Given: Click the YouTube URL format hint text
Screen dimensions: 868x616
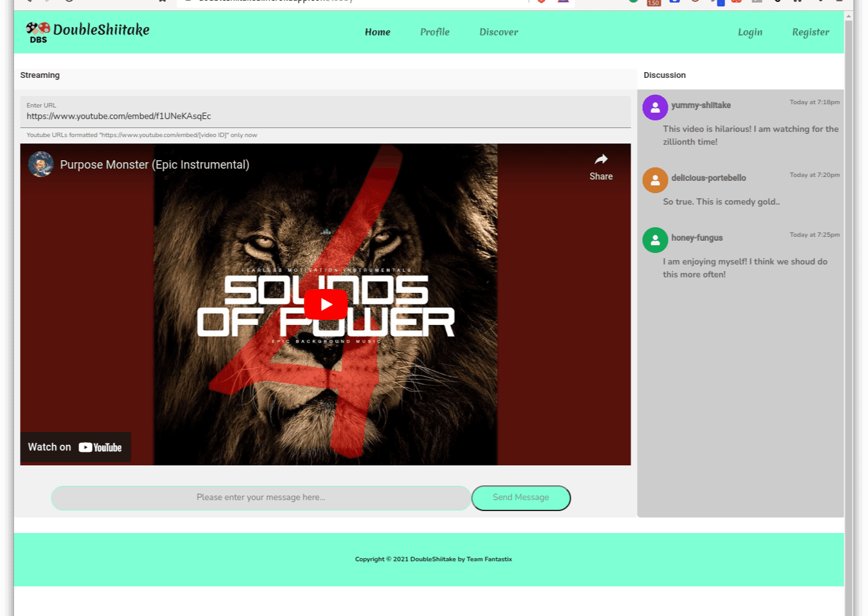Looking at the screenshot, I should point(142,135).
